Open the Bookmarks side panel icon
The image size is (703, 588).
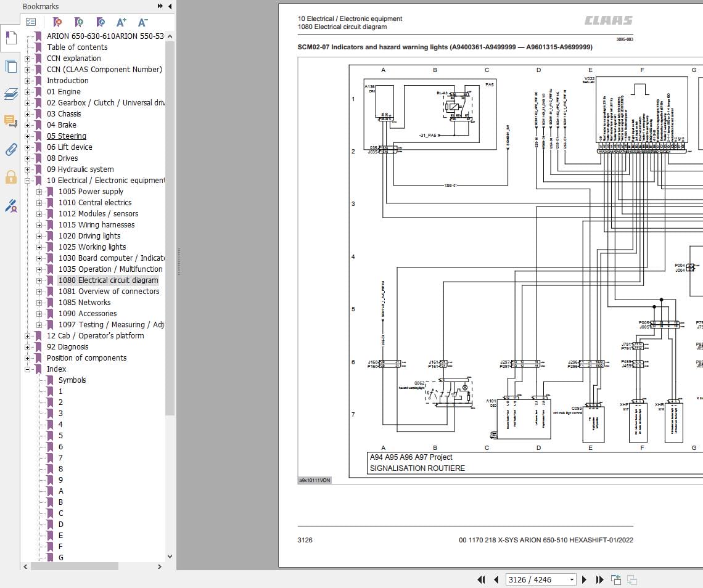tap(10, 38)
